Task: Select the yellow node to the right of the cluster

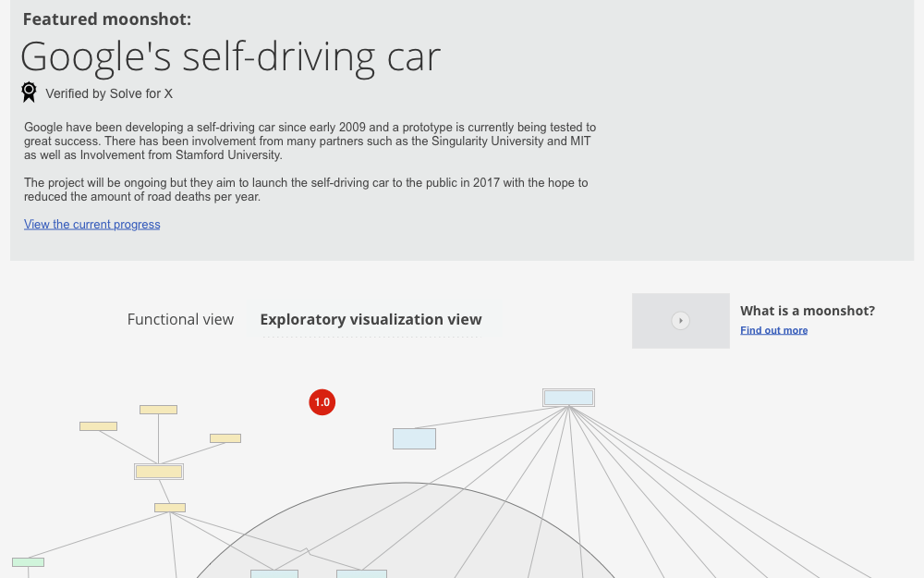Action: click(x=225, y=437)
